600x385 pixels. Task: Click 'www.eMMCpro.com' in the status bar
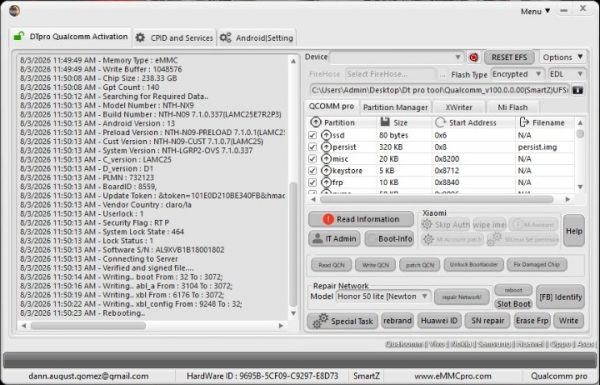click(453, 376)
